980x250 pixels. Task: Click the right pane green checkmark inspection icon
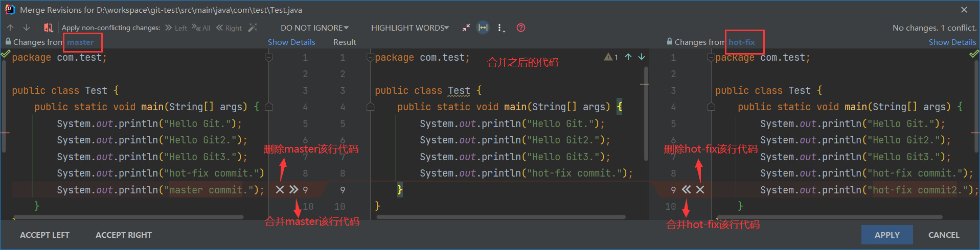pyautogui.click(x=974, y=54)
